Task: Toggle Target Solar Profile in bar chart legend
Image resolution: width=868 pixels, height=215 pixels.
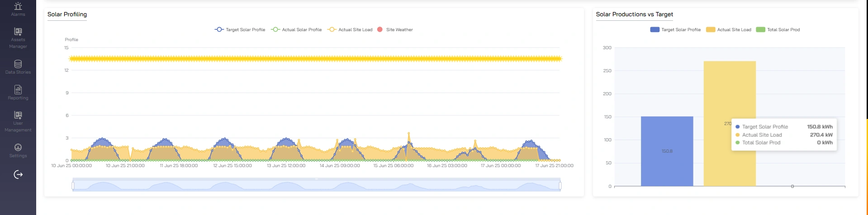Action: click(676, 30)
